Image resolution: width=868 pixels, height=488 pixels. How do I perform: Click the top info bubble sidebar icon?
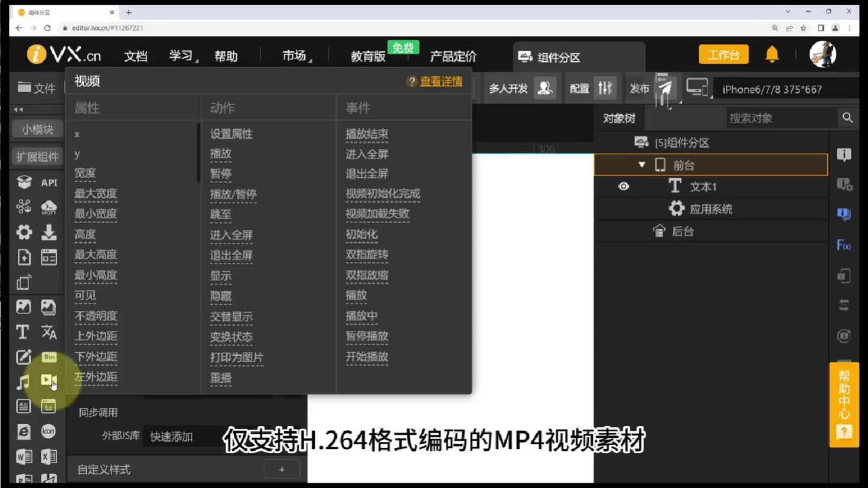(x=844, y=155)
